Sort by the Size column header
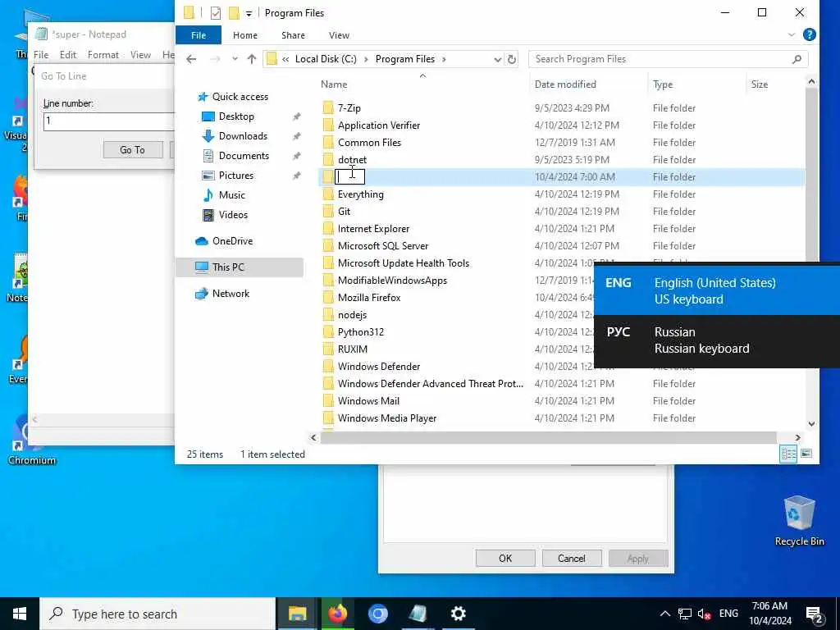840x630 pixels. click(x=759, y=84)
